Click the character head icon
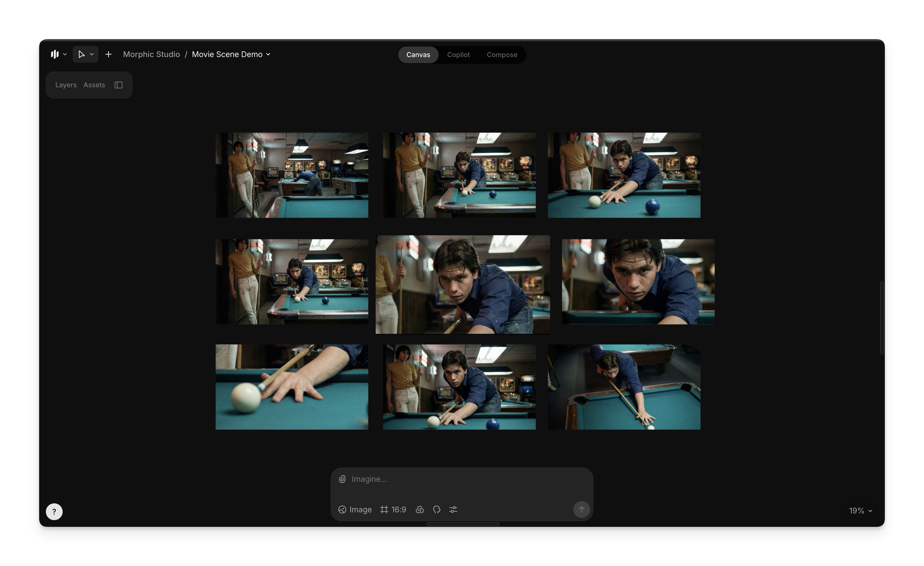This screenshot has height=566, width=924. tap(437, 509)
